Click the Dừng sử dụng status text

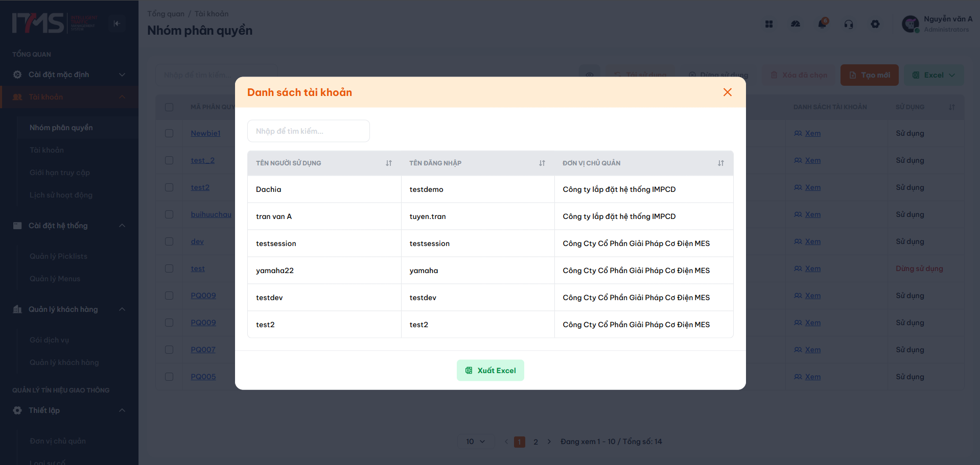[919, 268]
